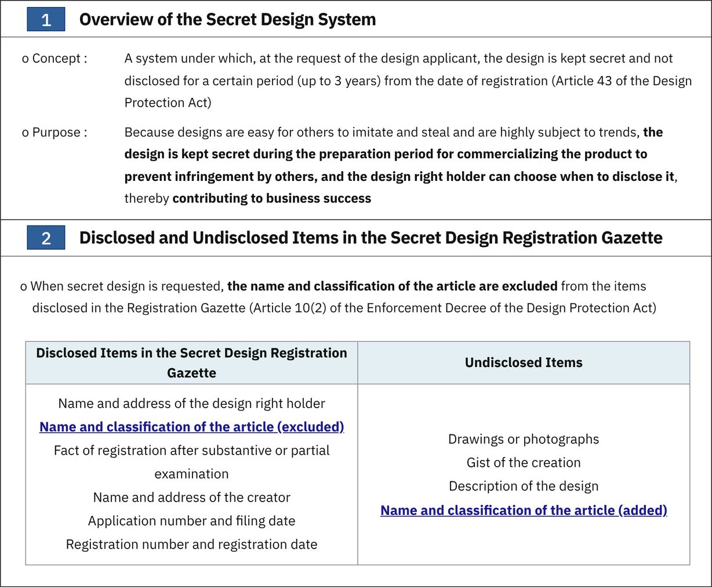The height and width of the screenshot is (588, 712).
Task: Click the blue number 1 section badge
Action: [x=46, y=20]
